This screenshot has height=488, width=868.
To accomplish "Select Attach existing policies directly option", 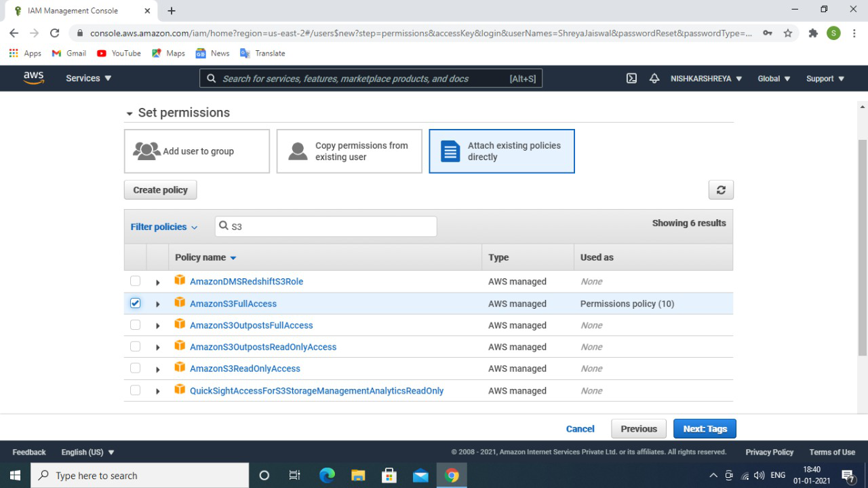I will coord(502,151).
